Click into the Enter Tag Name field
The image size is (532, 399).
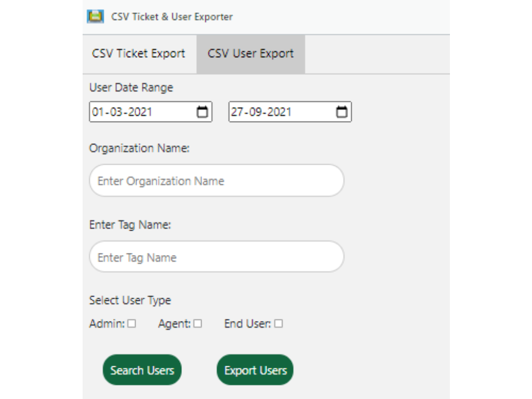click(217, 257)
